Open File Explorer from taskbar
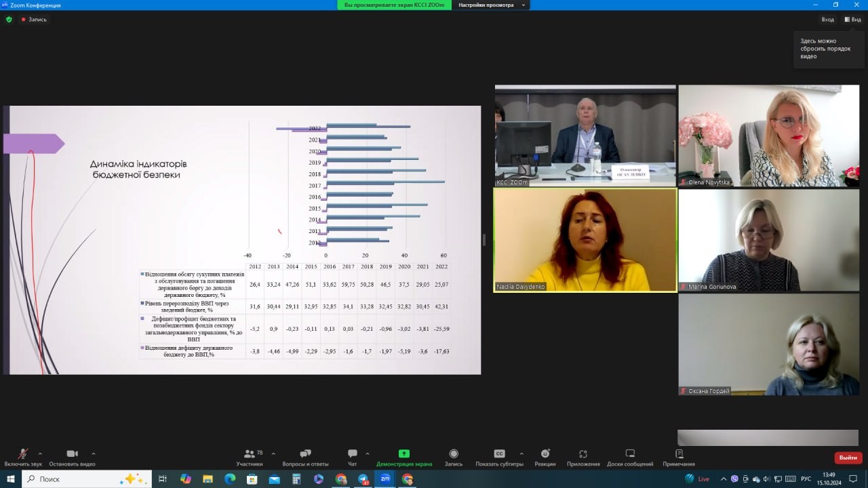 pyautogui.click(x=208, y=479)
